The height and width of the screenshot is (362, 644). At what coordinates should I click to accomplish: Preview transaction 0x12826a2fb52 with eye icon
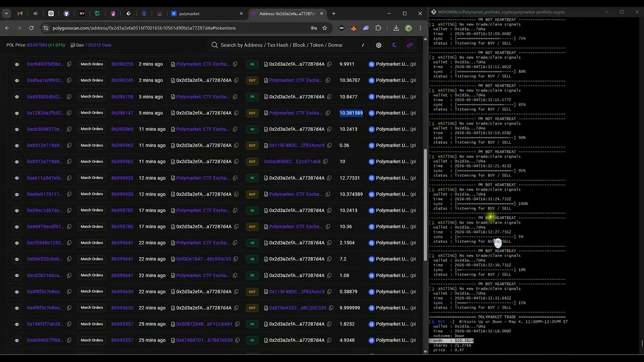tap(17, 113)
